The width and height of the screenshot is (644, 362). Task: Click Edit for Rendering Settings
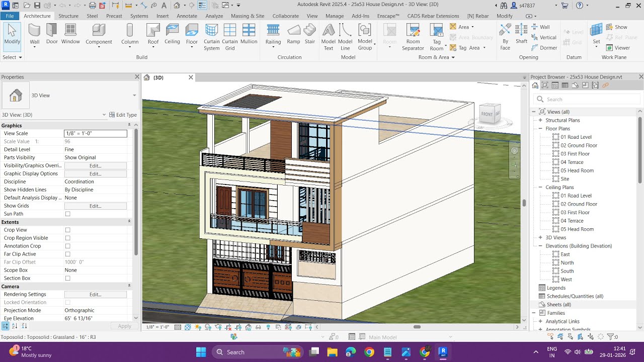click(96, 294)
